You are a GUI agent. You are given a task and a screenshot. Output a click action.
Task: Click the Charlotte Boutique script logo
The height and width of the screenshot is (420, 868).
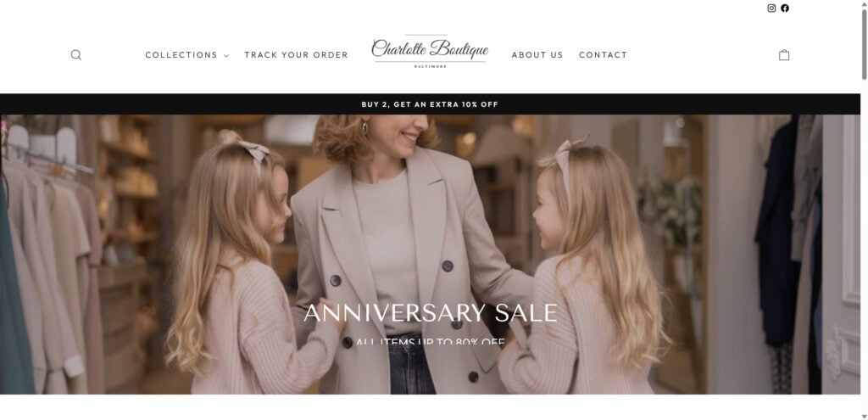[430, 48]
